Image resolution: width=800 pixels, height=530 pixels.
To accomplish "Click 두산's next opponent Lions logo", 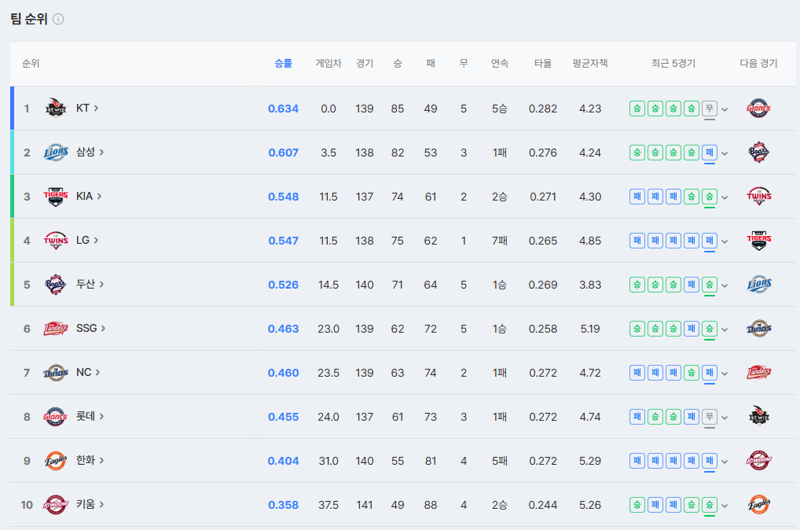I will (759, 284).
